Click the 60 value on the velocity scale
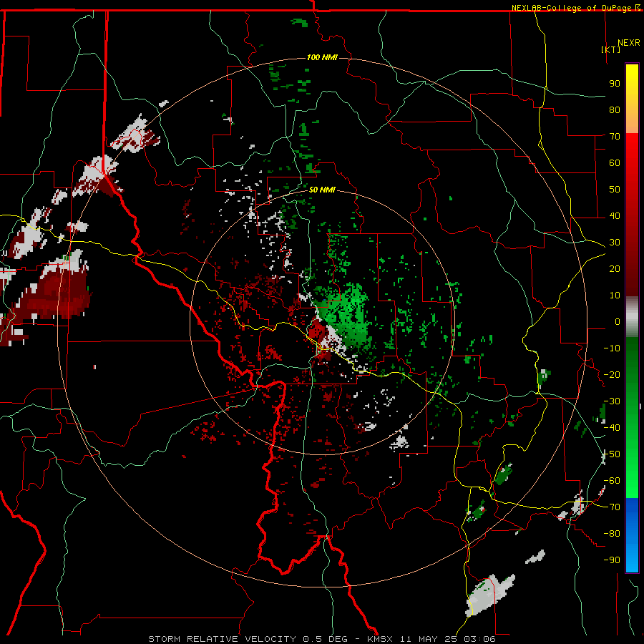Viewport: 644px width, 644px height. (x=615, y=162)
